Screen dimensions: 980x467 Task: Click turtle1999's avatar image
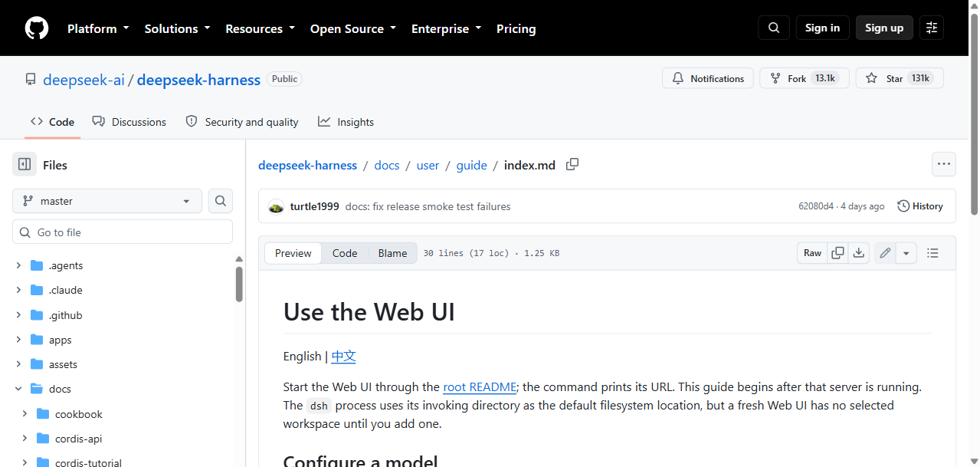click(x=277, y=206)
